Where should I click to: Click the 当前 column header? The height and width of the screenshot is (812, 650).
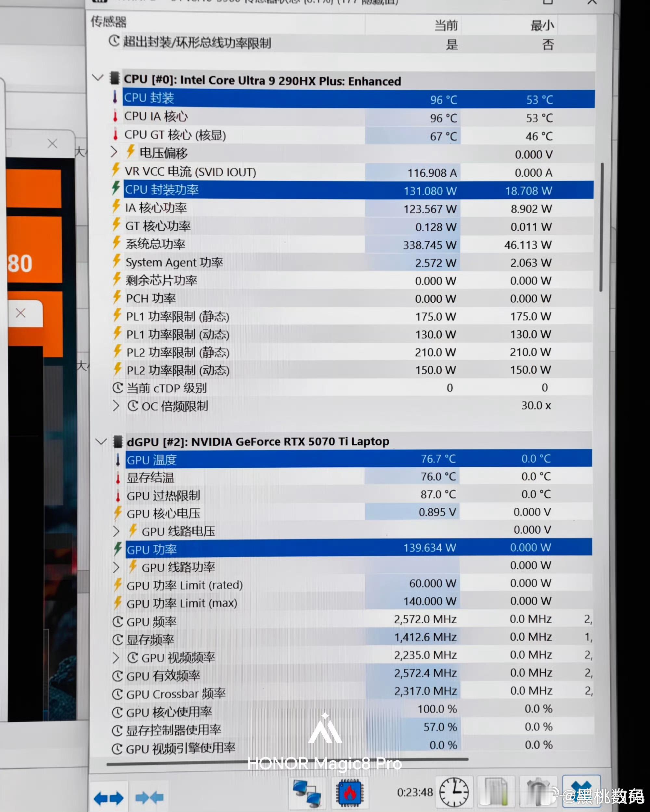coord(446,26)
